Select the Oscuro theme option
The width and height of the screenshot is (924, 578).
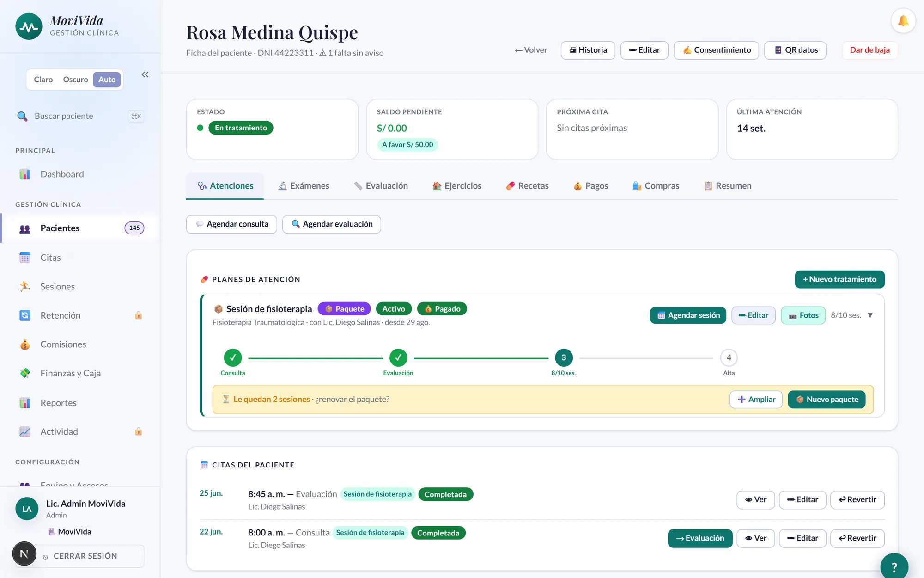(75, 80)
